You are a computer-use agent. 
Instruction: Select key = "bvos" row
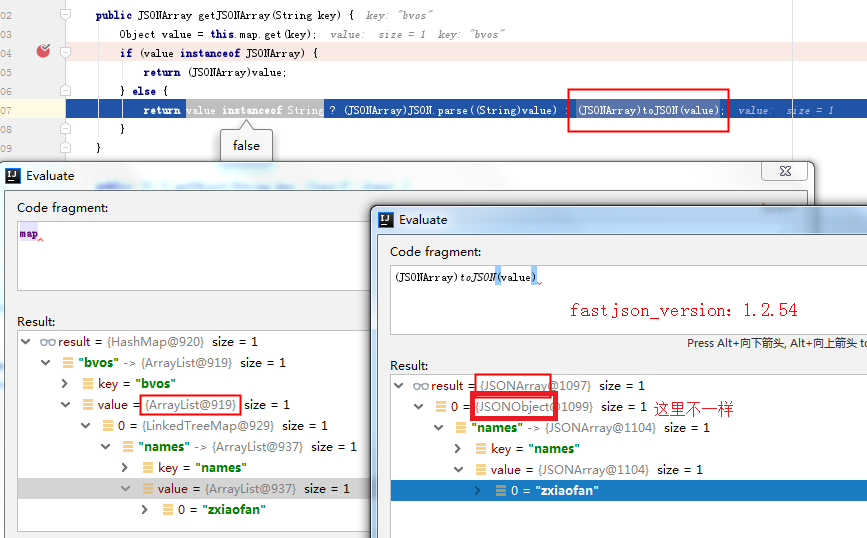coord(194,384)
